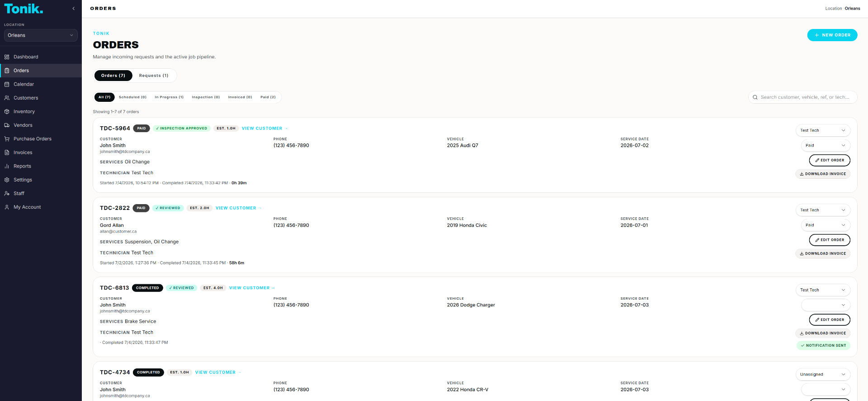Click the Vendors truck icon in sidebar
The height and width of the screenshot is (401, 868).
tap(7, 125)
